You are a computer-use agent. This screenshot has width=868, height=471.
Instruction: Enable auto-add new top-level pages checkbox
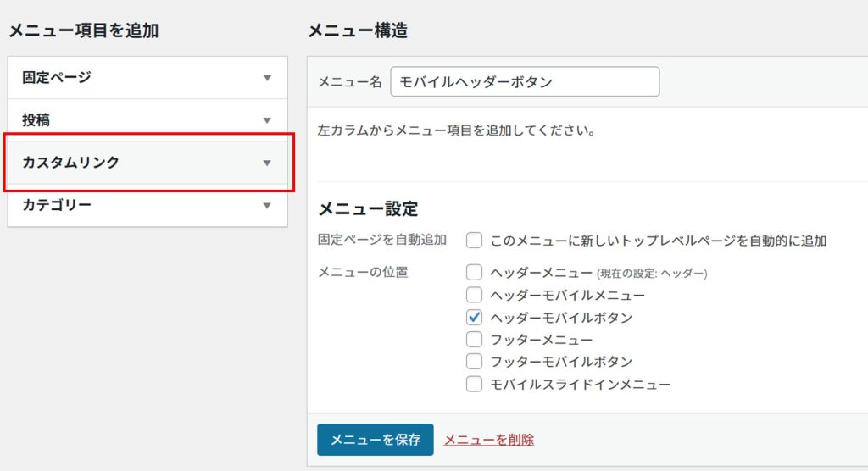point(475,241)
